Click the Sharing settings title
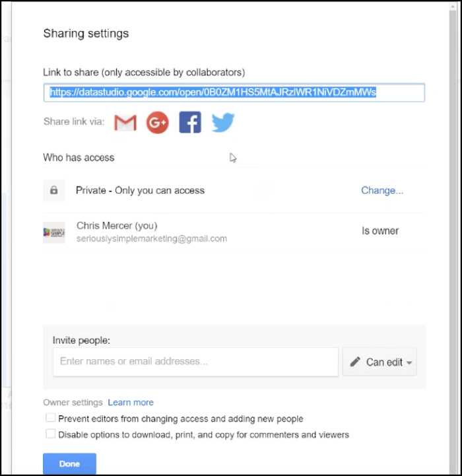This screenshot has width=462, height=476. 86,34
